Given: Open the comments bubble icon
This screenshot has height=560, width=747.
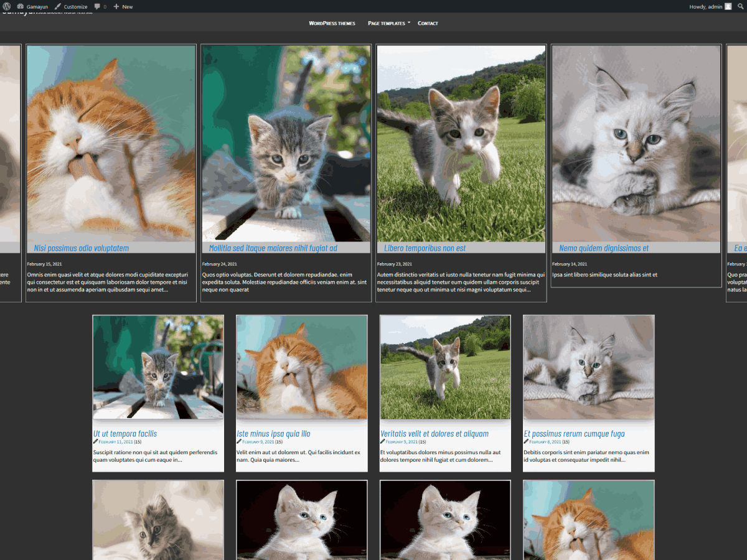Looking at the screenshot, I should pos(97,6).
